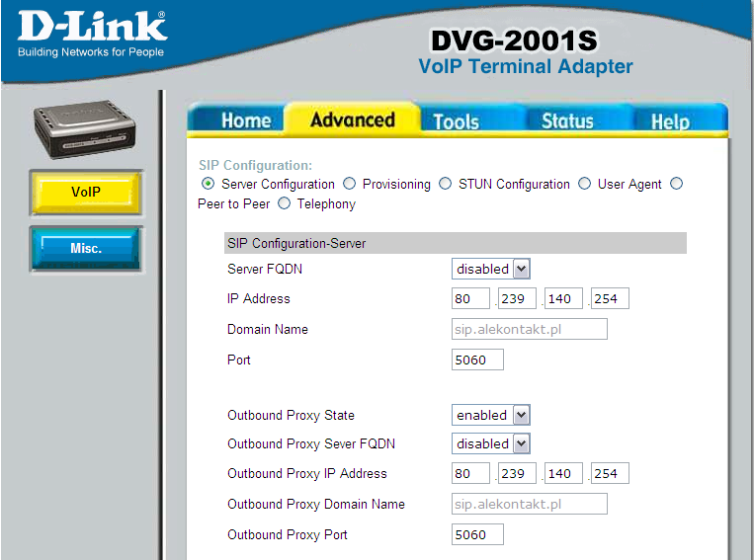Image resolution: width=754 pixels, height=560 pixels.
Task: Click the Domain Name field
Action: point(530,329)
